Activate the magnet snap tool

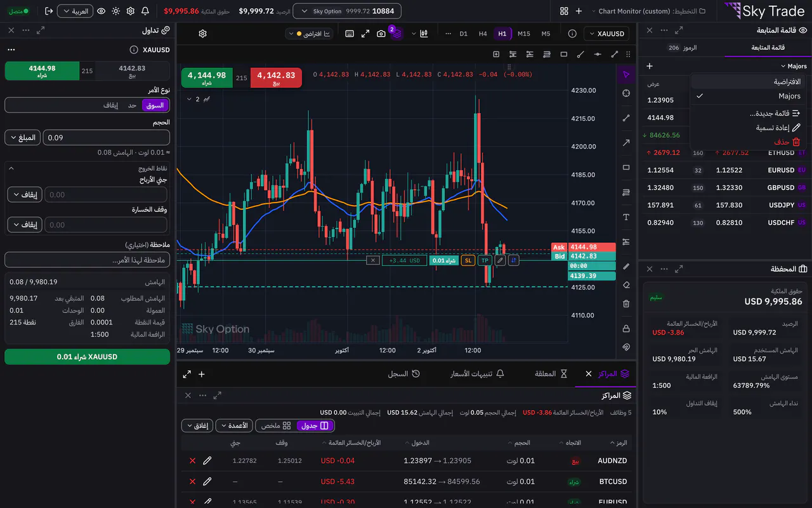[626, 347]
